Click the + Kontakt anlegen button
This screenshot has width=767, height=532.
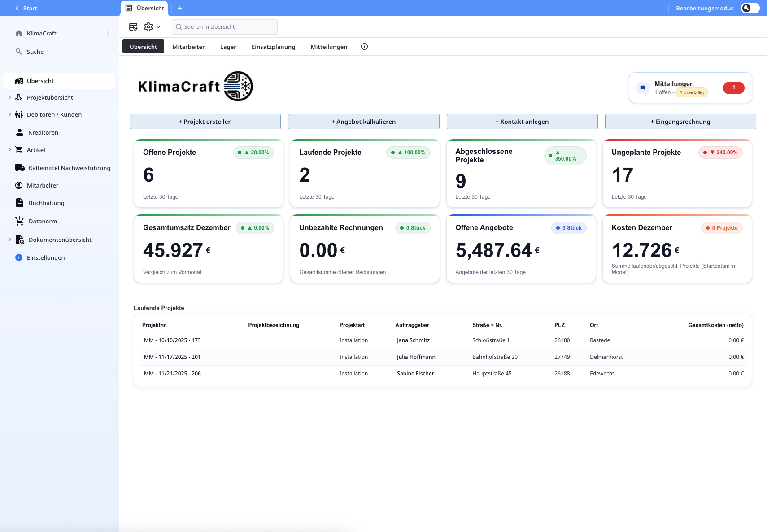click(522, 121)
